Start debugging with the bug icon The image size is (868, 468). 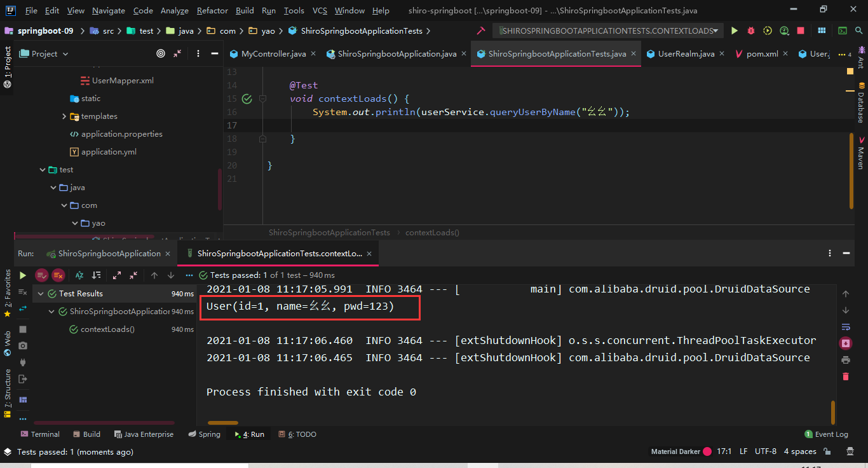pos(751,31)
